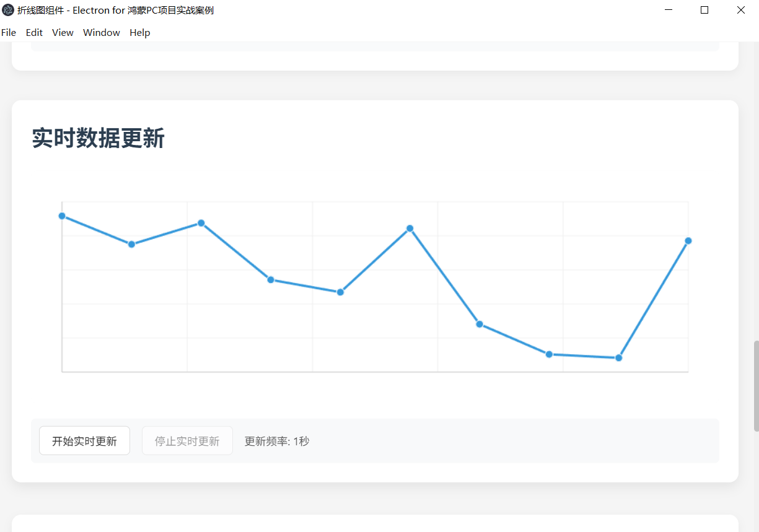Screen dimensions: 759x532
Task: Select the 更新频率: 1秒 text
Action: pyautogui.click(x=277, y=441)
